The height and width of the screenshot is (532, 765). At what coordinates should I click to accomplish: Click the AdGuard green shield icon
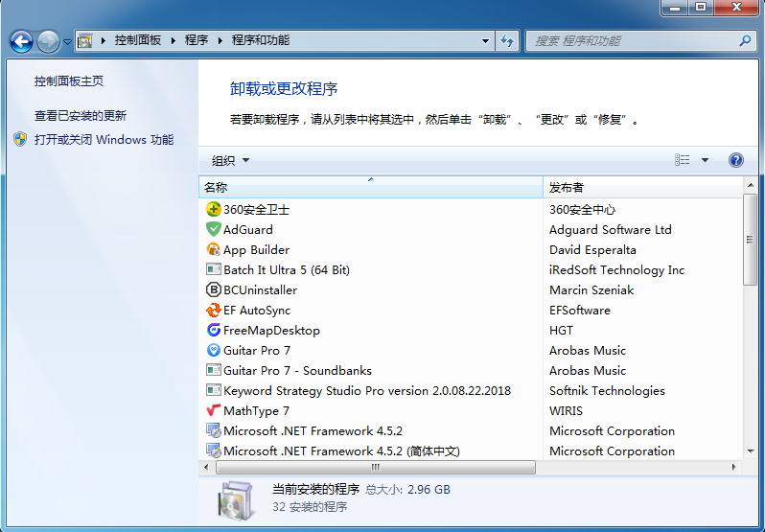point(213,229)
